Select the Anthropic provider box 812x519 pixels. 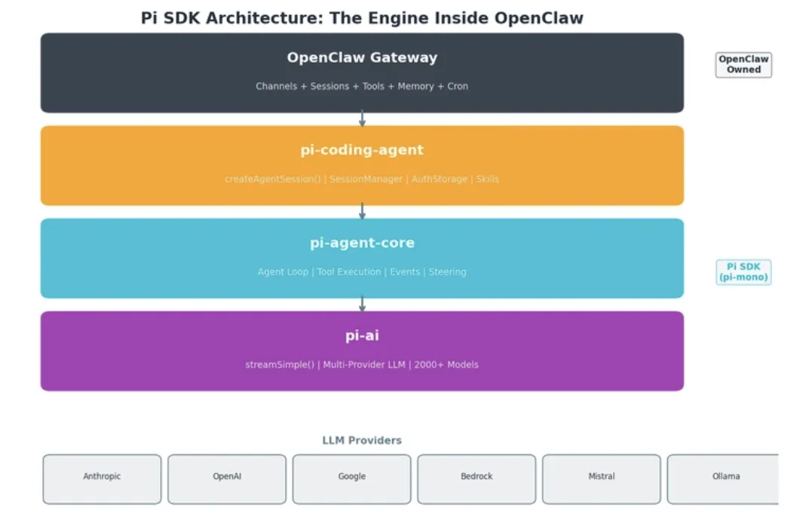pyautogui.click(x=102, y=478)
